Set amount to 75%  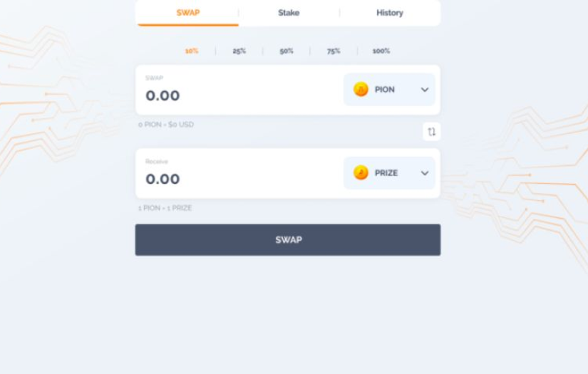334,51
